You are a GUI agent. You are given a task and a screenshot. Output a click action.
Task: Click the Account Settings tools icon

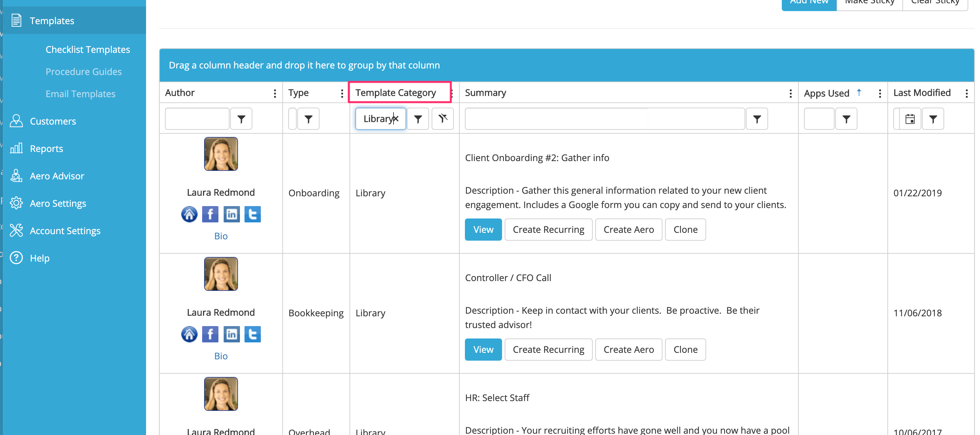(x=16, y=230)
